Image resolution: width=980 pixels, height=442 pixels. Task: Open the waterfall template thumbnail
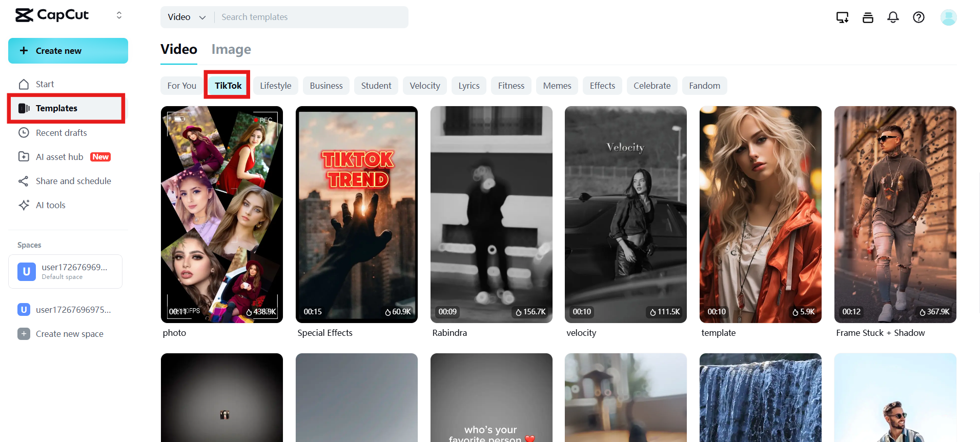point(761,397)
